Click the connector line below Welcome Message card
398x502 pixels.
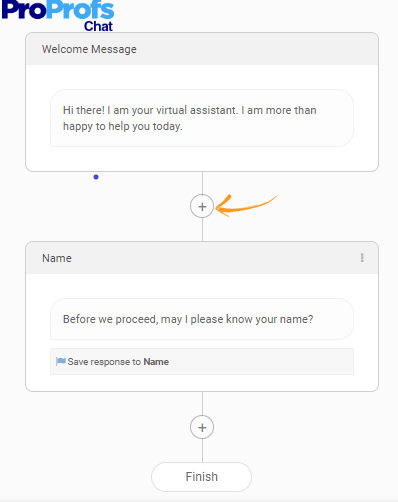click(x=202, y=183)
